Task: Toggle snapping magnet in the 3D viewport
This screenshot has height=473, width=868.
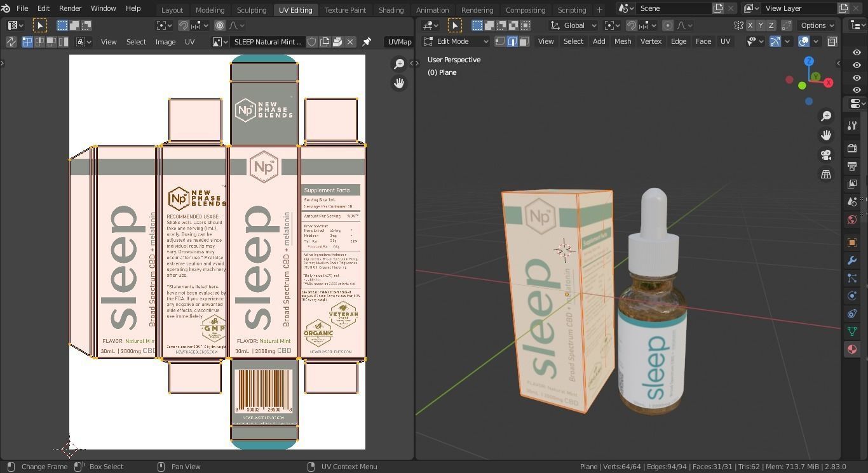Action: point(632,25)
